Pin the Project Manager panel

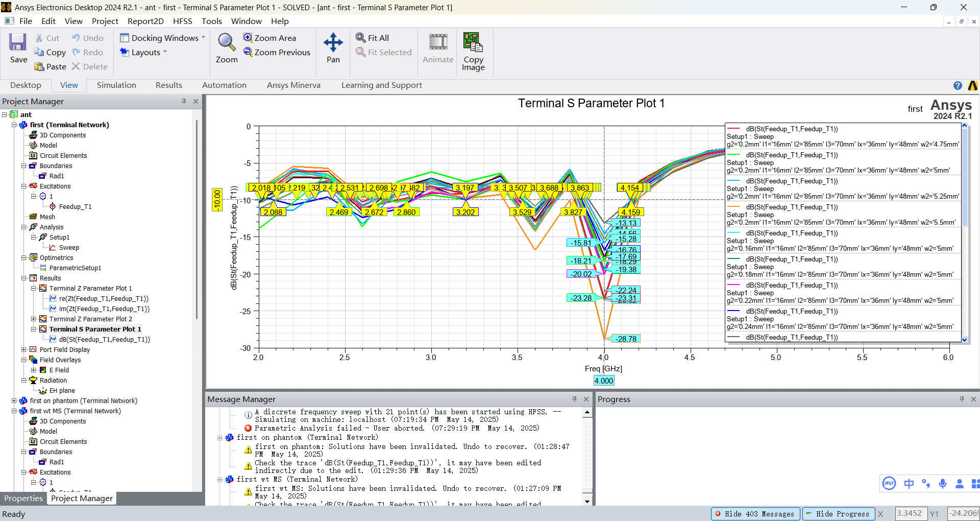[x=184, y=102]
